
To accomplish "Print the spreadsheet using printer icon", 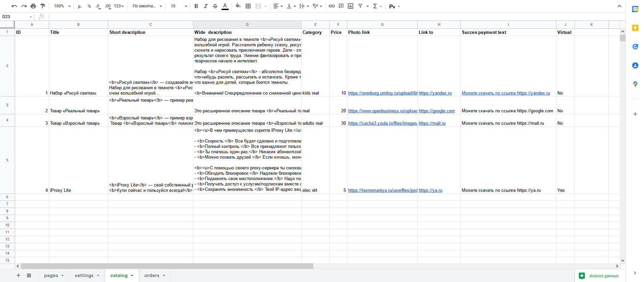I will [33, 6].
